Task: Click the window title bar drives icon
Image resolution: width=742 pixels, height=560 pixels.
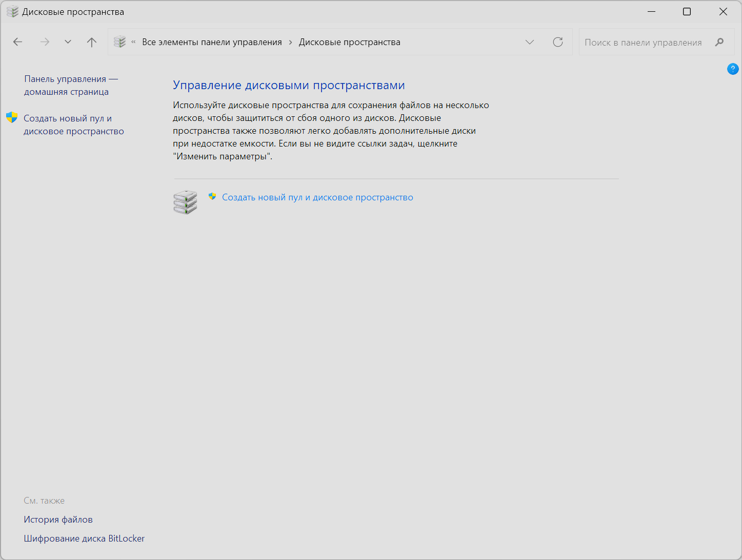Action: tap(12, 12)
